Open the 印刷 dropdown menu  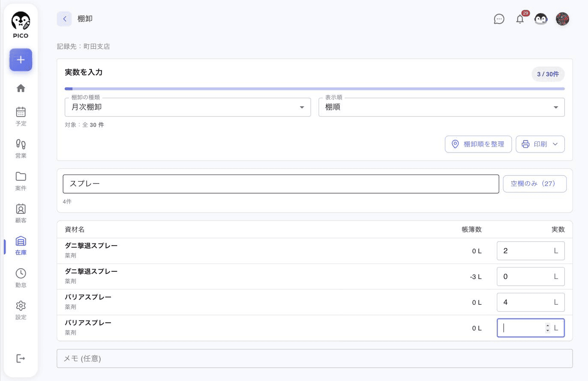click(540, 144)
